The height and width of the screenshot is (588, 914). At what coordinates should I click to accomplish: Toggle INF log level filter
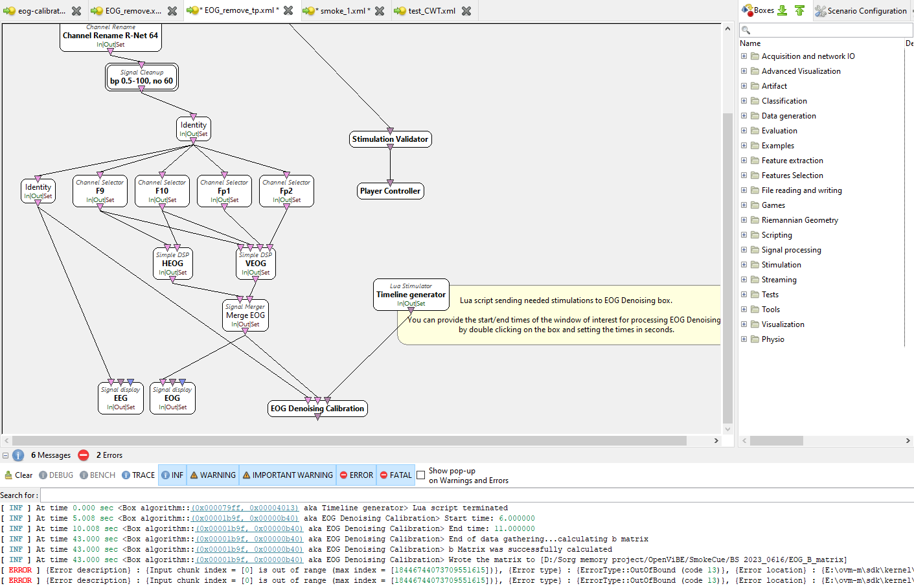coord(172,475)
